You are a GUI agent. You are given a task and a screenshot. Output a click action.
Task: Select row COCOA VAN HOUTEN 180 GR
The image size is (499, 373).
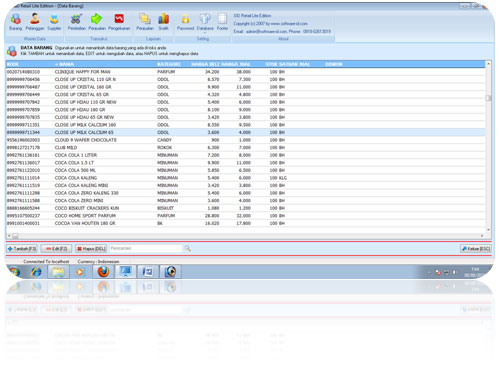(x=246, y=223)
